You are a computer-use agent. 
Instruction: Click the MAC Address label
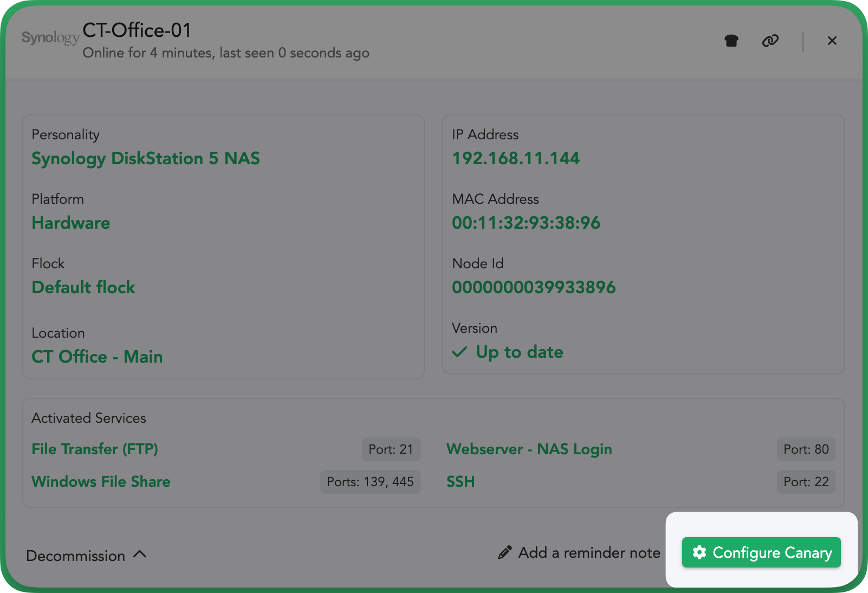pyautogui.click(x=496, y=199)
